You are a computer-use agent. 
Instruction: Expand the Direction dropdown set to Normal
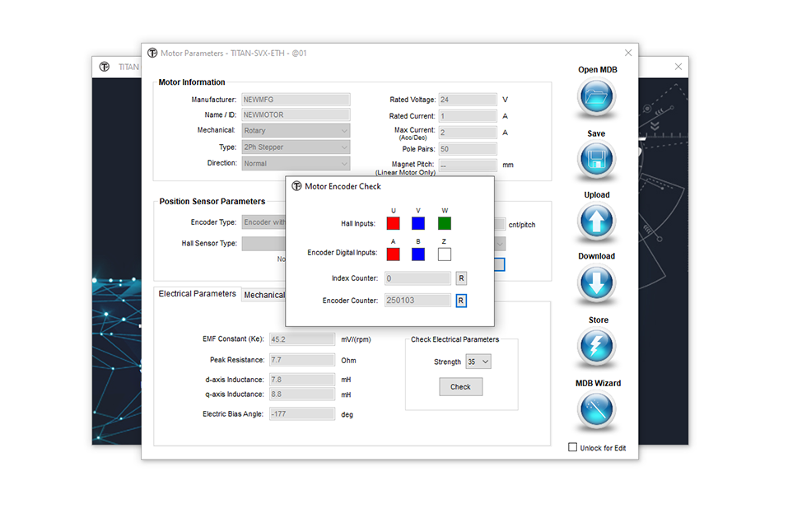click(x=296, y=163)
